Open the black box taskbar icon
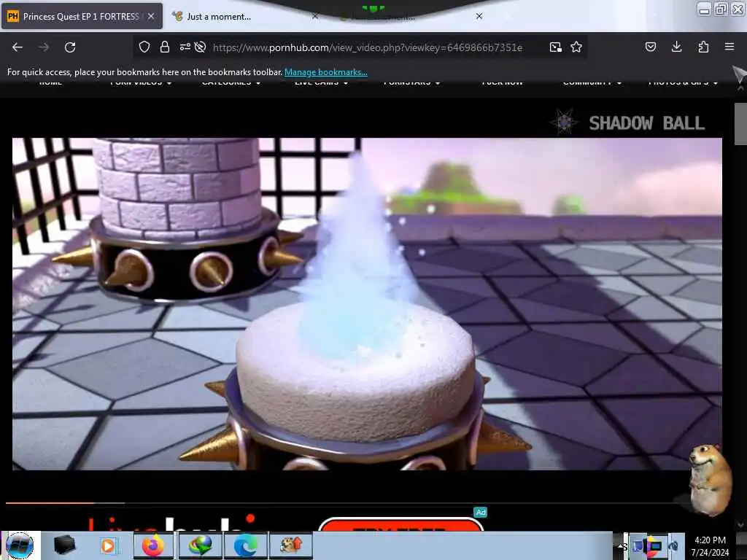The width and height of the screenshot is (747, 560). 64,545
